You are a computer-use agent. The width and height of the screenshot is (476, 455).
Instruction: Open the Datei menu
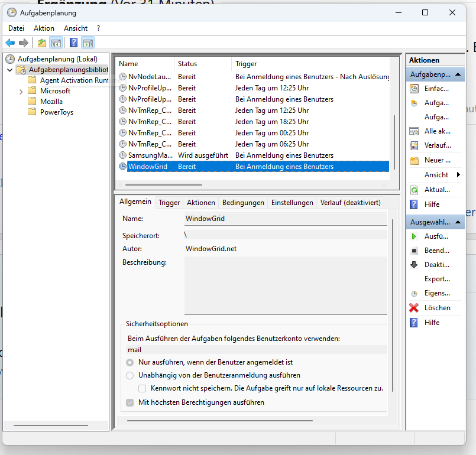16,28
